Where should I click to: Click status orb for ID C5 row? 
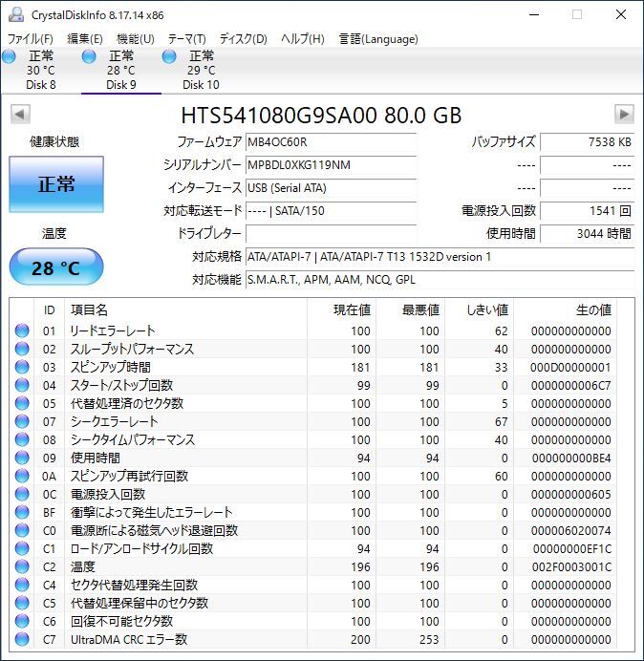pyautogui.click(x=22, y=604)
